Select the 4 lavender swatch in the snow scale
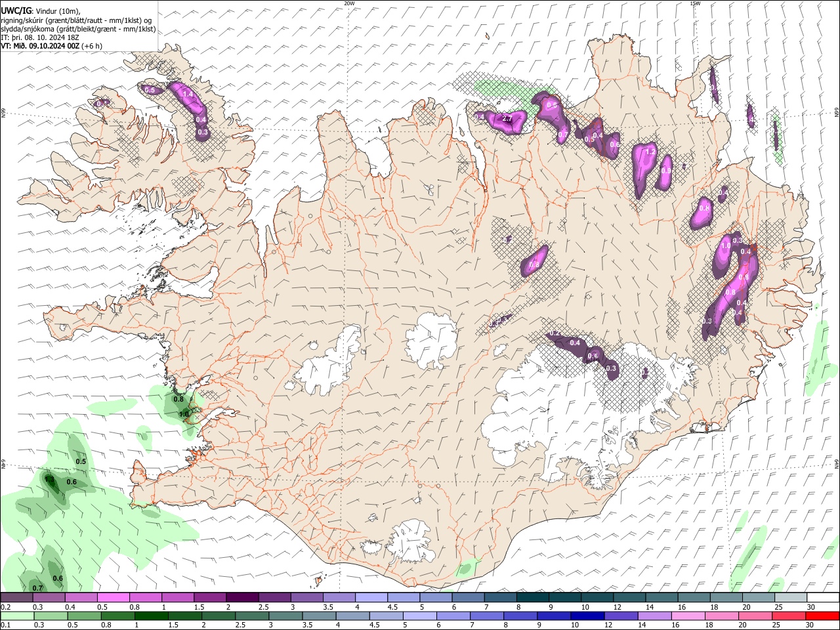840x630 pixels. coord(371,598)
